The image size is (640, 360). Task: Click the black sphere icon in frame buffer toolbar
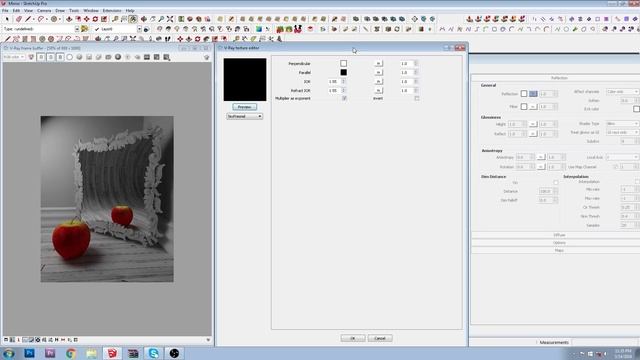pyautogui.click(x=118, y=57)
